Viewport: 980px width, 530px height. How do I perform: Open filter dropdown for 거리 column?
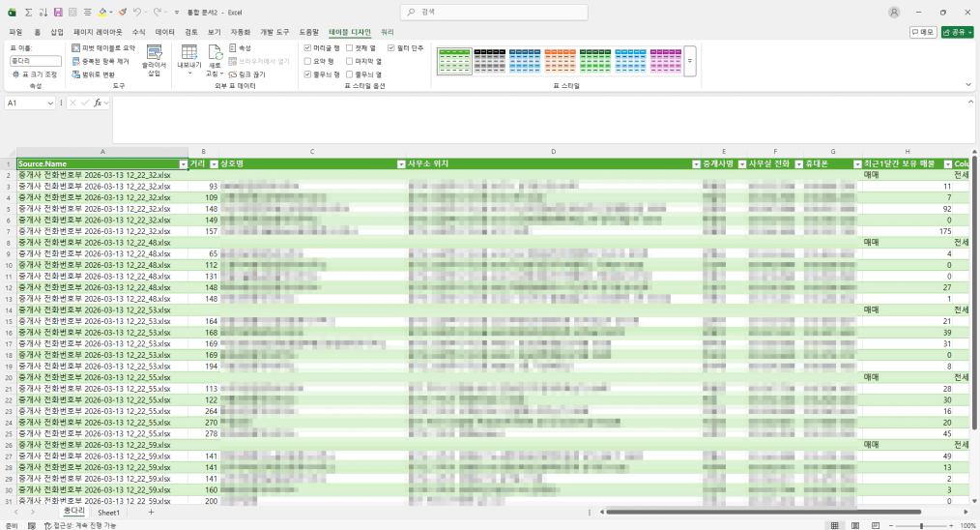tap(214, 164)
